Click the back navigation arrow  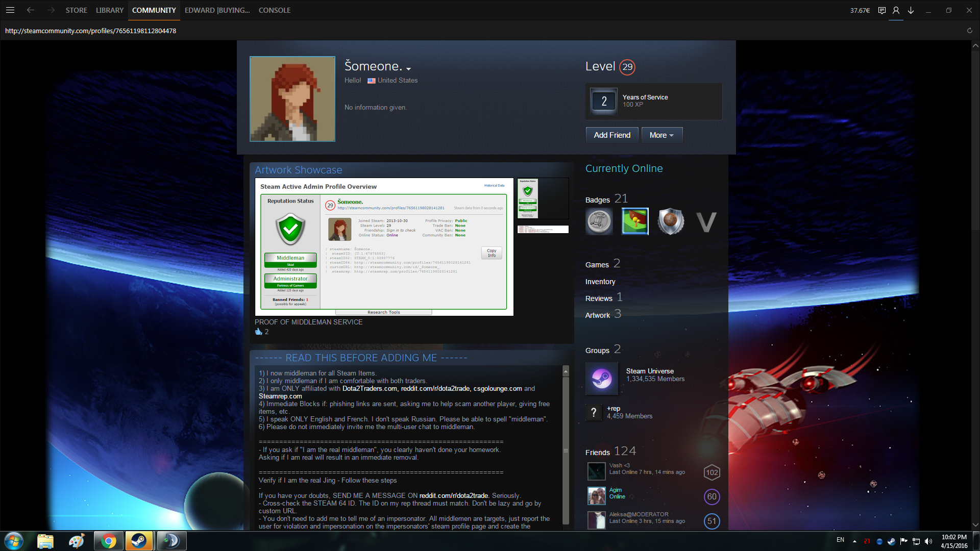click(31, 10)
